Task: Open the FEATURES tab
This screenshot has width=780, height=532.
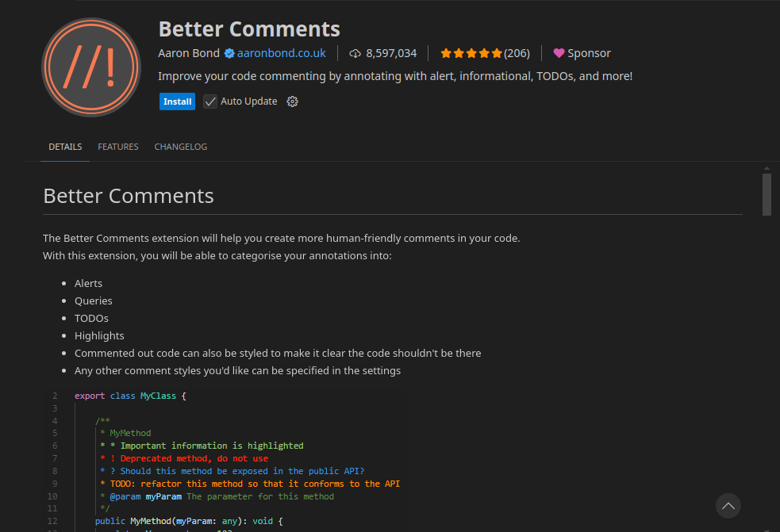Action: point(118,147)
